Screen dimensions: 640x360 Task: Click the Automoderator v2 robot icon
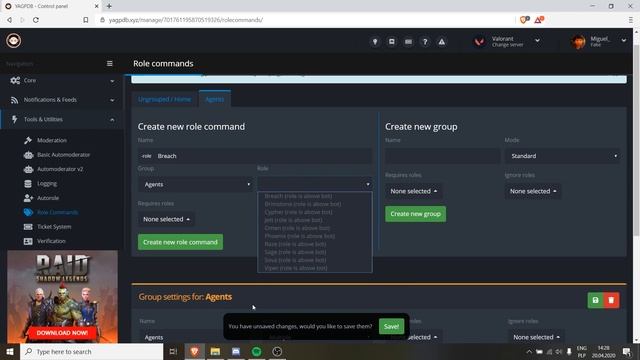pos(28,169)
